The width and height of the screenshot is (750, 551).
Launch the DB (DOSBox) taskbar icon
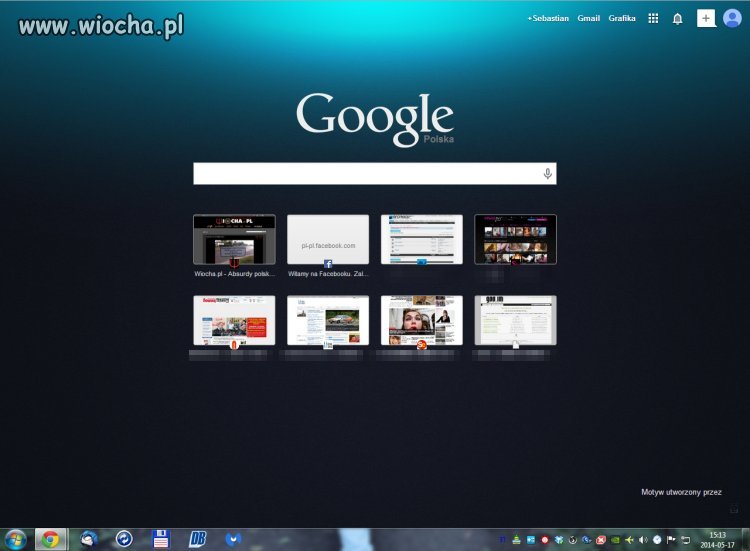pyautogui.click(x=197, y=539)
